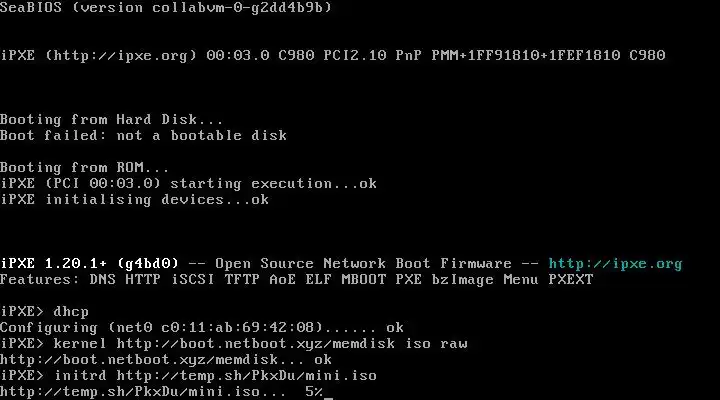Click the SeaBIOS version line

click(166, 7)
